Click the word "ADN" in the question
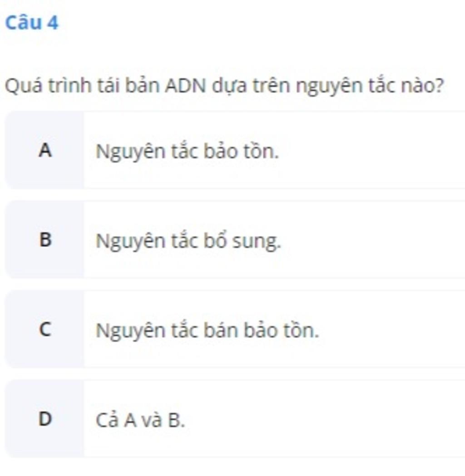 click(186, 86)
